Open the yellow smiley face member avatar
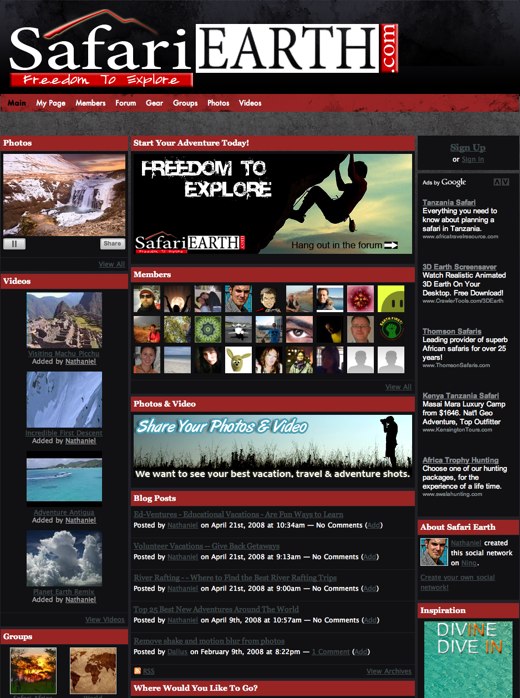Viewport: 520px width, 698px height. pos(391,299)
